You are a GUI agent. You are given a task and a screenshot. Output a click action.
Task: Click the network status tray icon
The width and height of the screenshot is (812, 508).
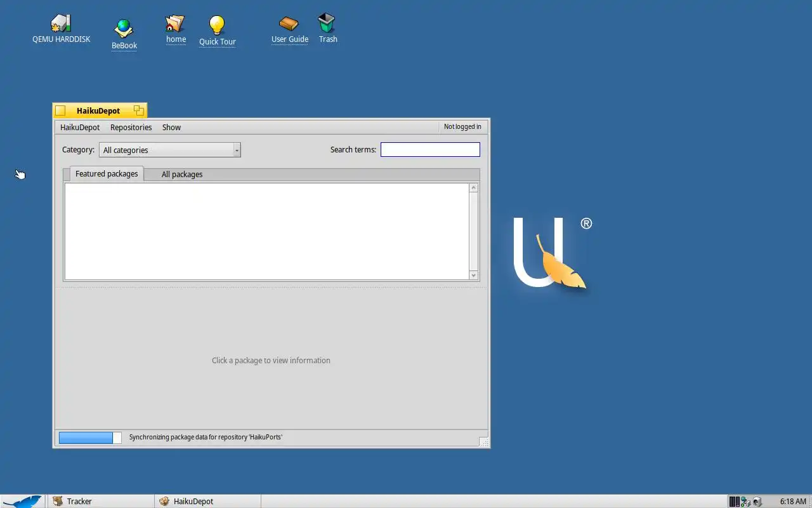745,502
